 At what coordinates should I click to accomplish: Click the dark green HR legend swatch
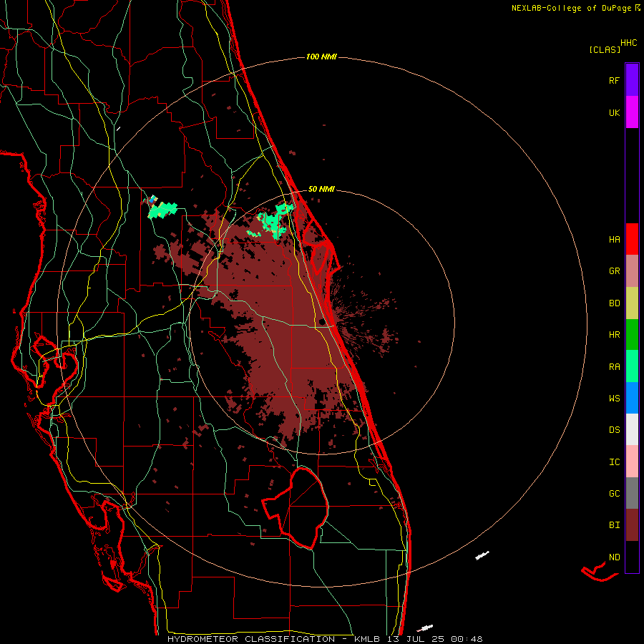pyautogui.click(x=632, y=335)
